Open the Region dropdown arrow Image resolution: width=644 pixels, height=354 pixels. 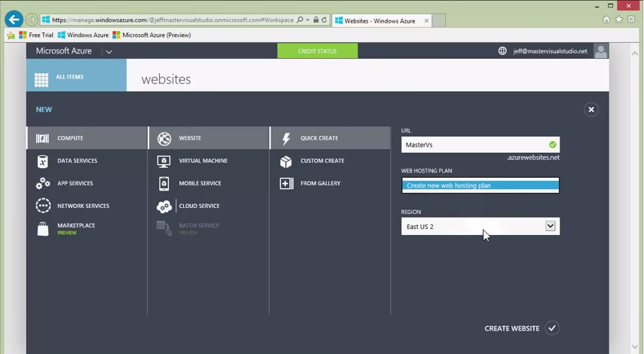pos(551,226)
